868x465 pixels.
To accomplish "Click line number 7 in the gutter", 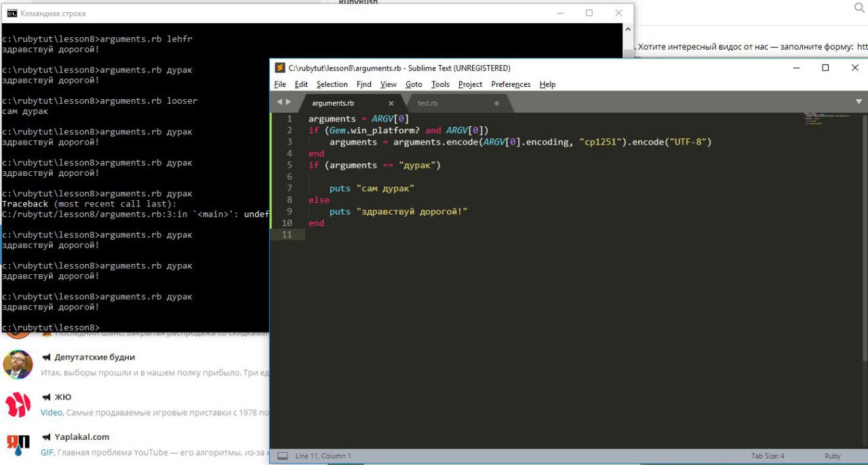I will click(290, 188).
